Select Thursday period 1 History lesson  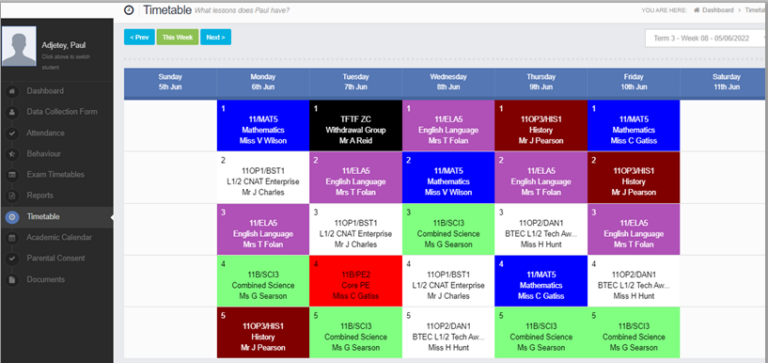click(x=541, y=125)
